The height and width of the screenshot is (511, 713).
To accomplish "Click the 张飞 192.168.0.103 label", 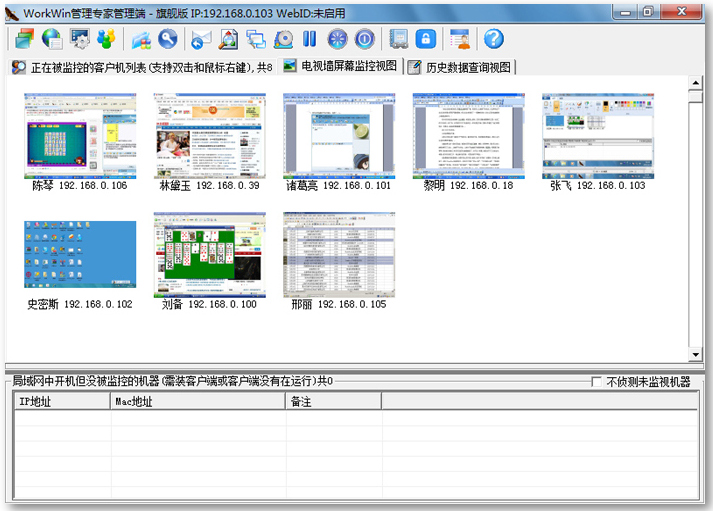I will click(x=598, y=185).
